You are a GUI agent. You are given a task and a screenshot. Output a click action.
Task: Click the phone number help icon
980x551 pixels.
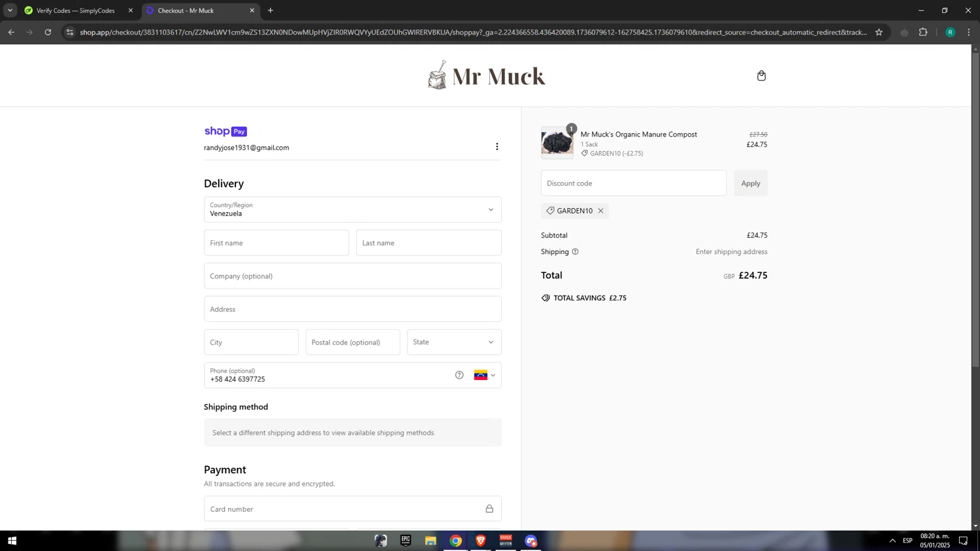(x=459, y=375)
